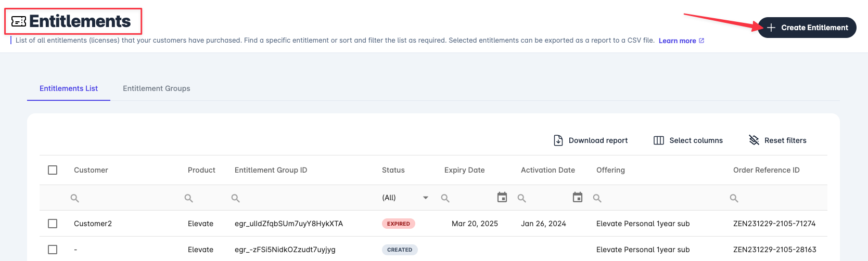Click the Download report label
Viewport: 868px width, 261px height.
[x=598, y=140]
